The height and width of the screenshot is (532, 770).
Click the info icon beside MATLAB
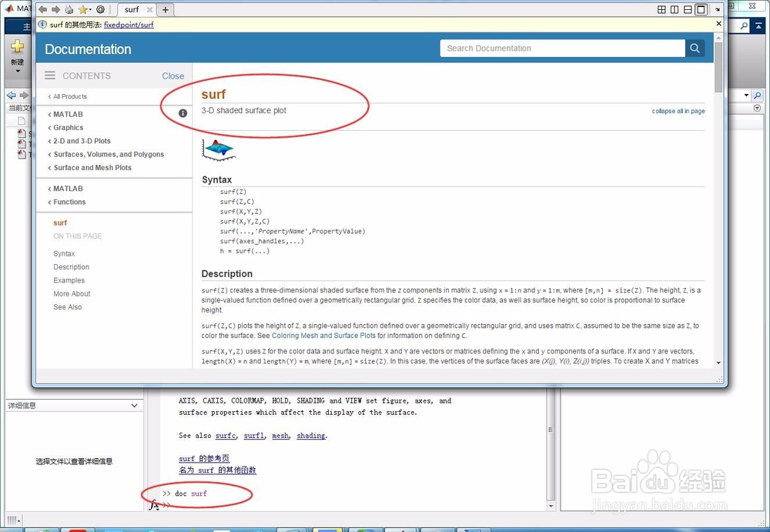tap(182, 113)
